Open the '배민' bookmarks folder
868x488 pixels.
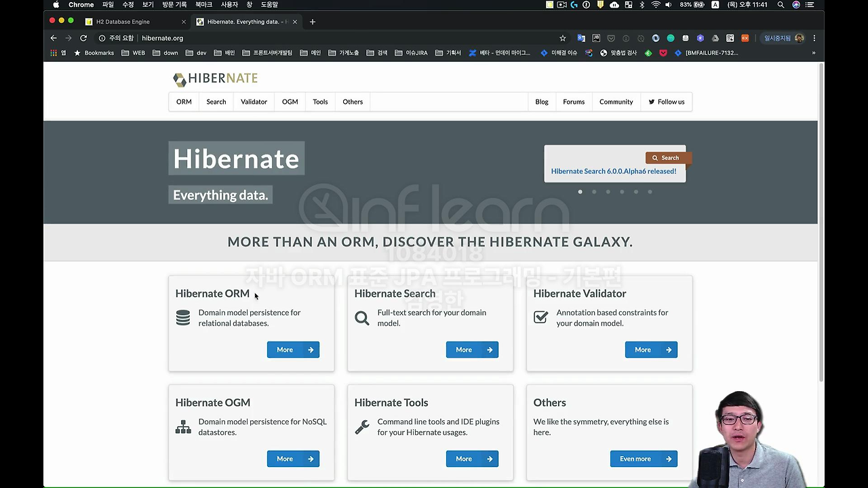point(224,53)
